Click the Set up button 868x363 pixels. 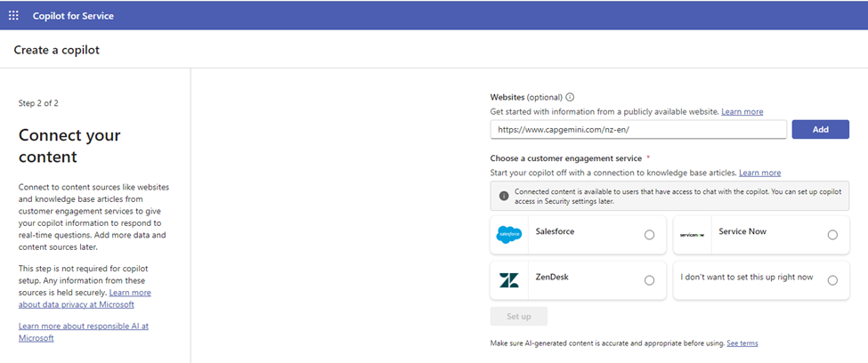[x=519, y=317]
